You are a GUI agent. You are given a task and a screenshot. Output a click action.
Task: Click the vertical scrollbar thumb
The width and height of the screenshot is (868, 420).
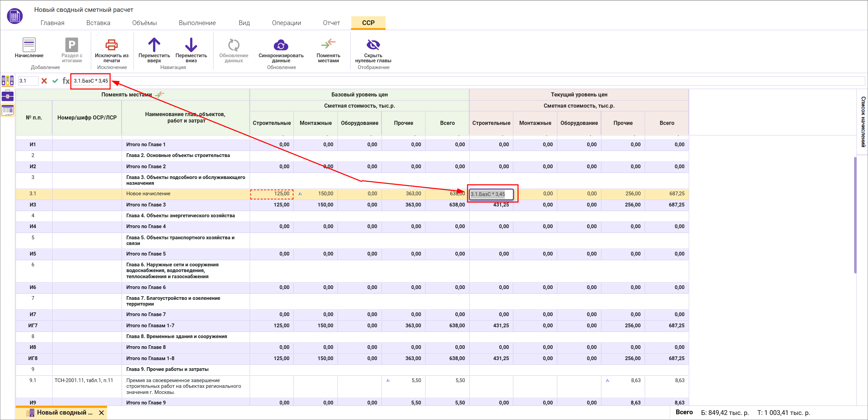[x=855, y=215]
